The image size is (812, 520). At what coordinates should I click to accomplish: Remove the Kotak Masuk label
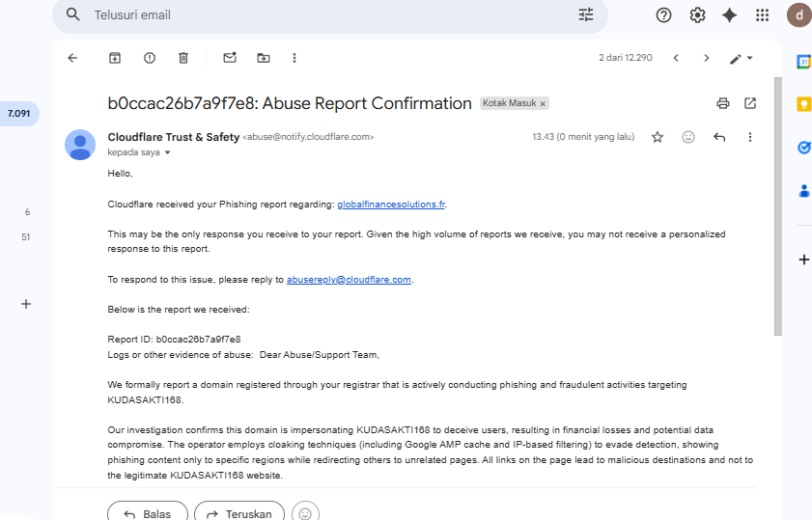point(543,104)
